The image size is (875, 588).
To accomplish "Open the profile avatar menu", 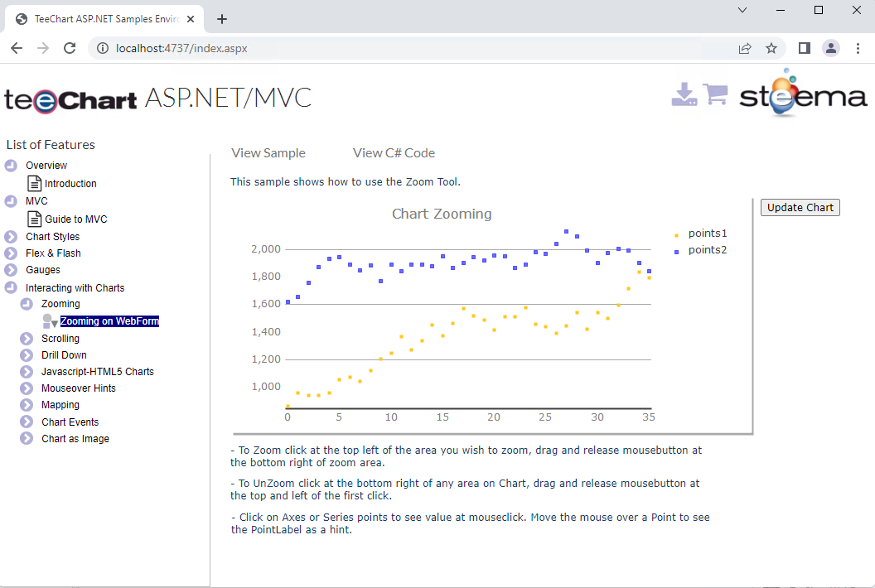I will pos(831,48).
